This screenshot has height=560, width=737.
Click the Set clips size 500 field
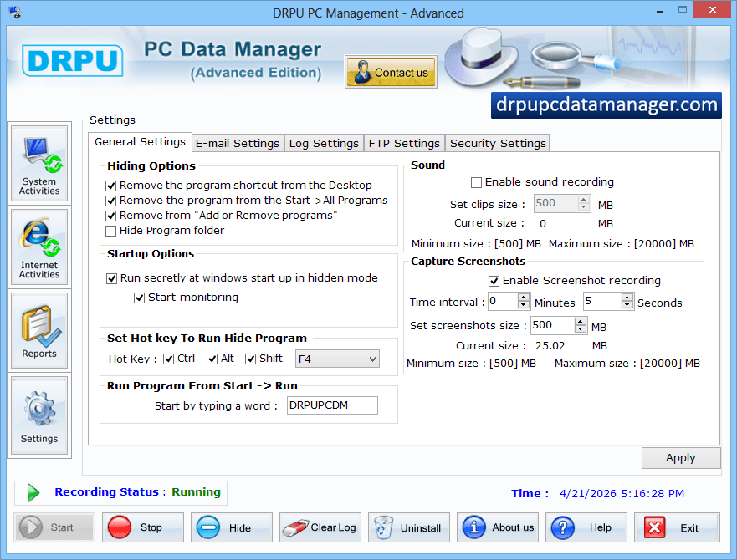tap(556, 203)
